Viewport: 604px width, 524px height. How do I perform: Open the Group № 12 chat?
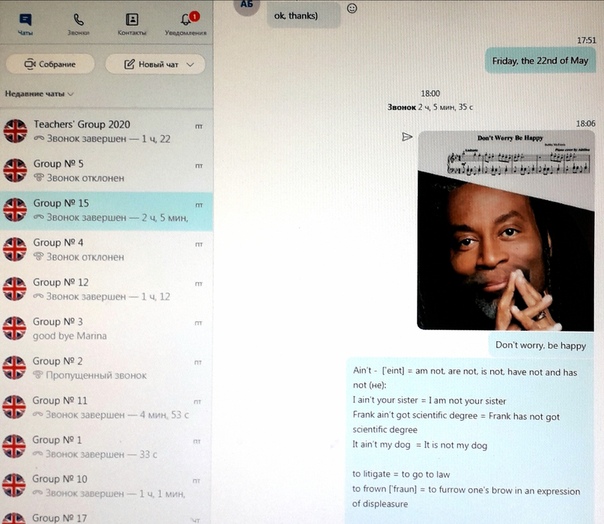coord(106,289)
